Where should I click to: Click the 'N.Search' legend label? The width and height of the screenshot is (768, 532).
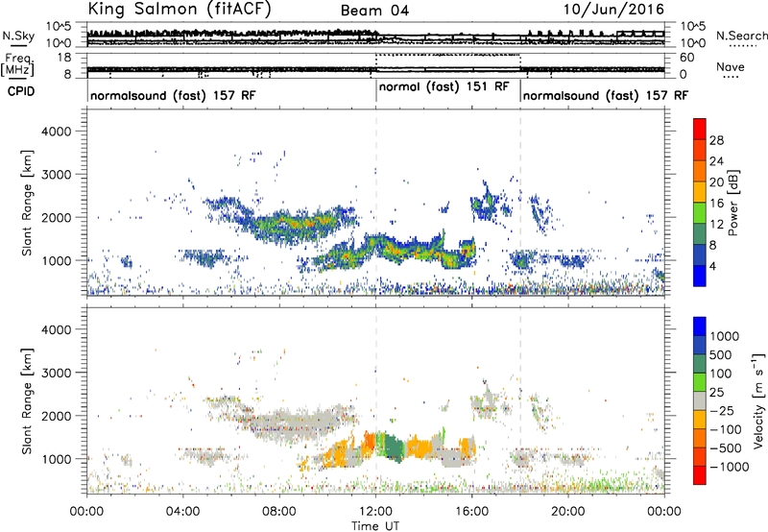(742, 36)
